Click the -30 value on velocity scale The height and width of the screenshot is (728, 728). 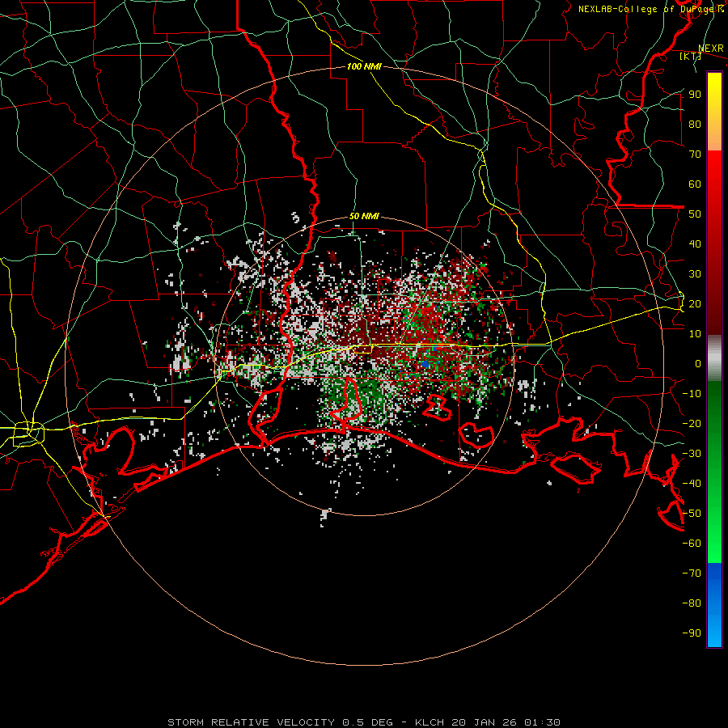click(x=692, y=454)
